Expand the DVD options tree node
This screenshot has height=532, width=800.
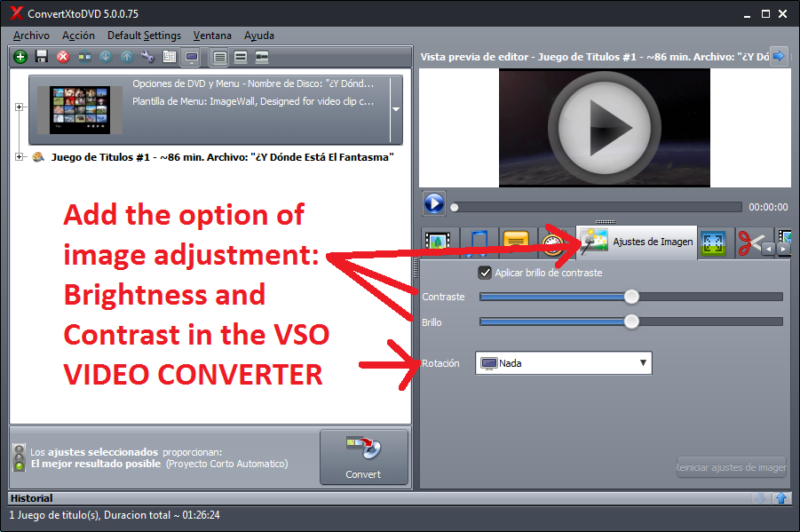point(19,107)
